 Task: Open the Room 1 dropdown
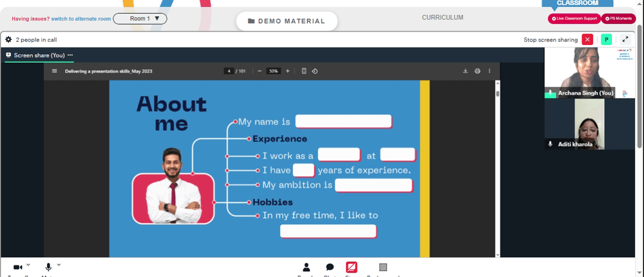tap(140, 19)
